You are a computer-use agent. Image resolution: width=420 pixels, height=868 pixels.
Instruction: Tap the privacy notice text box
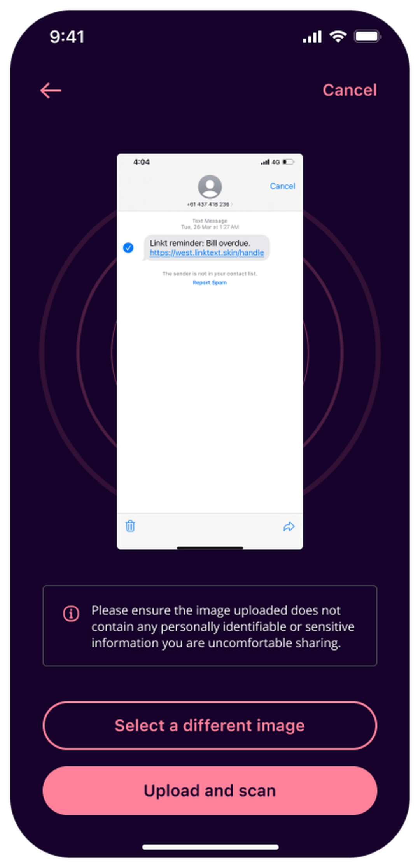coord(210,626)
